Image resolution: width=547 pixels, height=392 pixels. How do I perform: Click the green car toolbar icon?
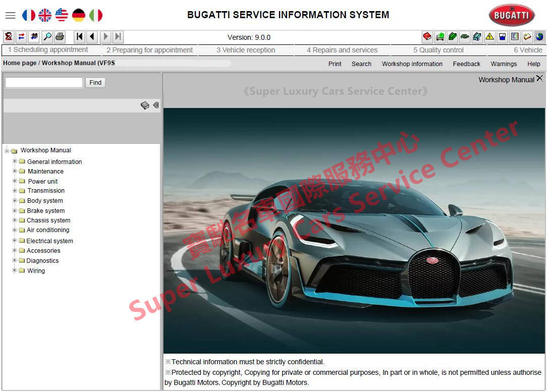[x=440, y=36]
